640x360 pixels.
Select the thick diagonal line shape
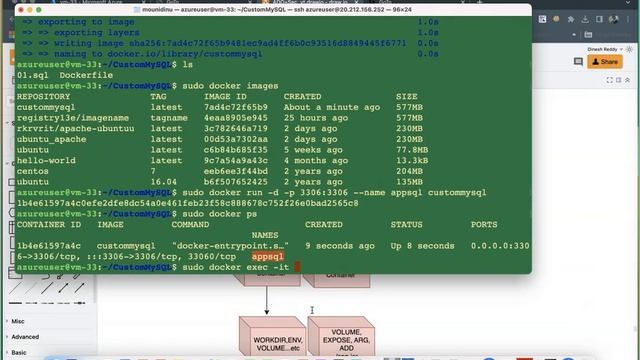point(47,288)
